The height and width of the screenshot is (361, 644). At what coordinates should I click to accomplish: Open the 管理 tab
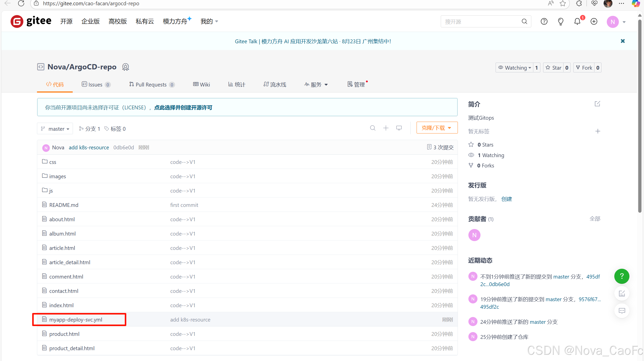click(x=356, y=84)
